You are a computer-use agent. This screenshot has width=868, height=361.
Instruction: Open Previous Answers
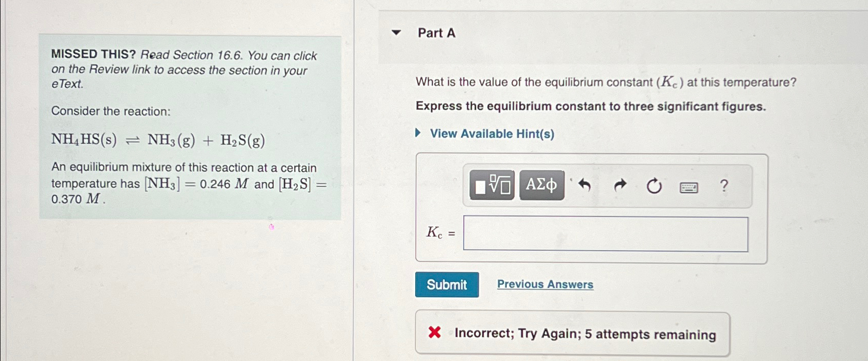pos(545,284)
